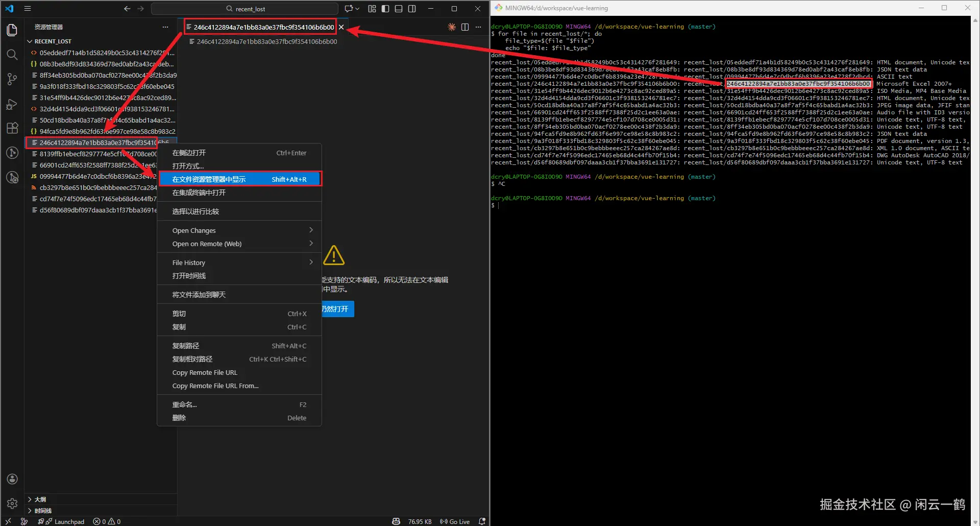The height and width of the screenshot is (526, 980).
Task: Open the Extensions view
Action: pos(12,128)
